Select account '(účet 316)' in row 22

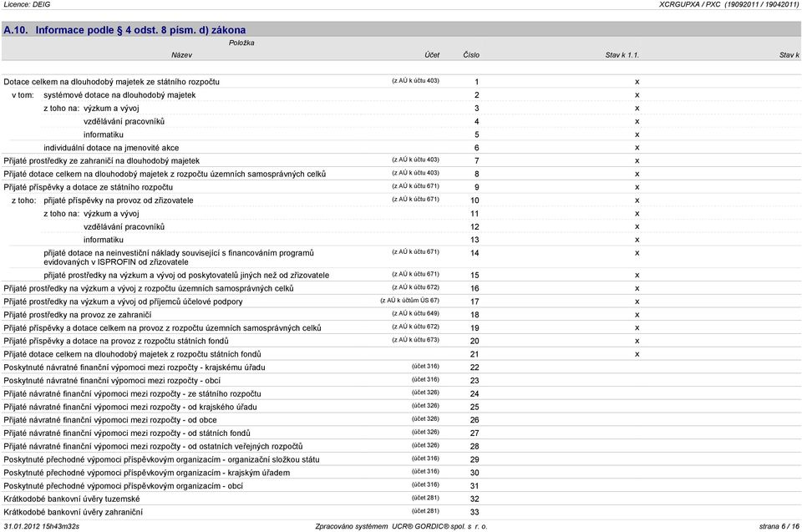425,367
